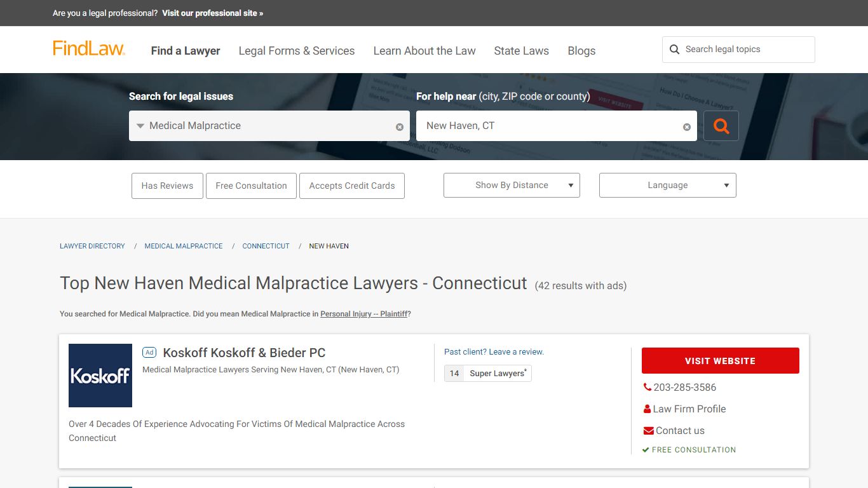Expand the legal issues dropdown arrow
Viewport: 868px width, 488px height.
tap(140, 126)
